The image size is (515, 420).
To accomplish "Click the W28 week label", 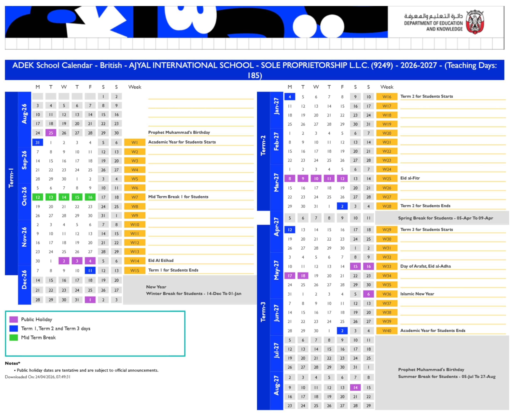I will (x=387, y=206).
